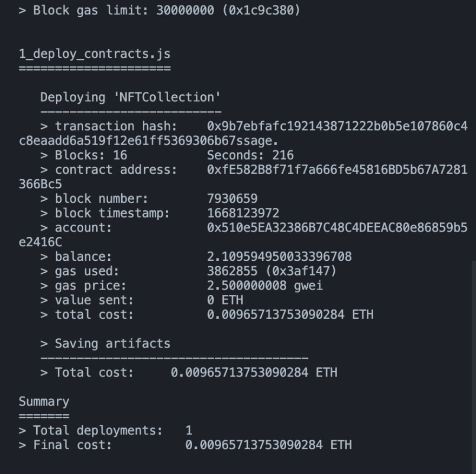The image size is (476, 474).
Task: Click the block number 7930659
Action: pyautogui.click(x=232, y=199)
